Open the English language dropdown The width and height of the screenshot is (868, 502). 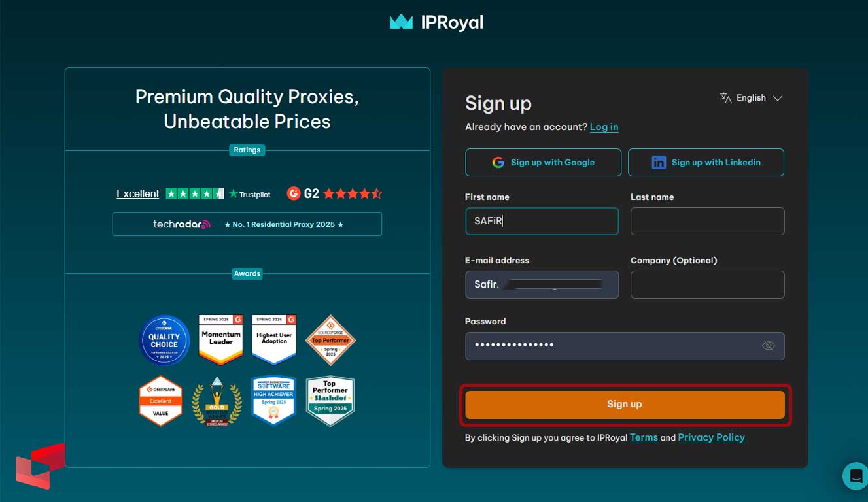point(751,98)
